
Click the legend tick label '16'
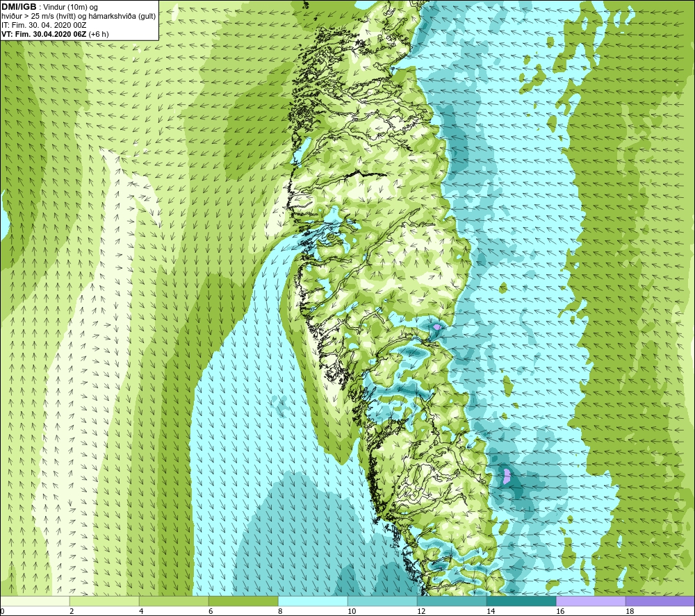pyautogui.click(x=560, y=611)
